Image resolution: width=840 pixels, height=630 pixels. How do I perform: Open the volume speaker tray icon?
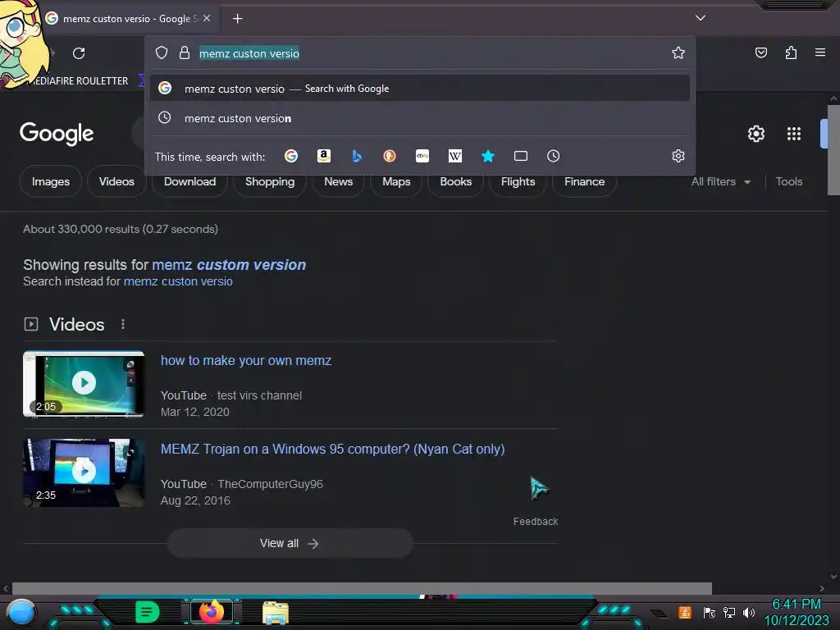coord(748,612)
